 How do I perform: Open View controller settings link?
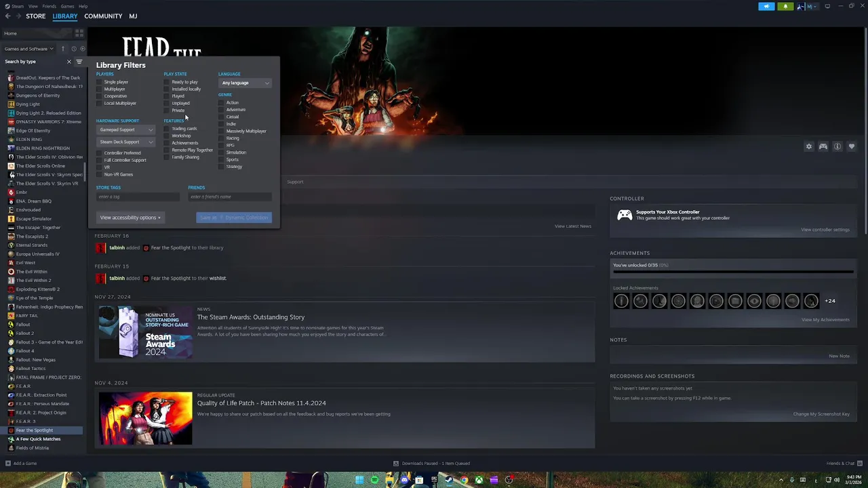pos(825,230)
